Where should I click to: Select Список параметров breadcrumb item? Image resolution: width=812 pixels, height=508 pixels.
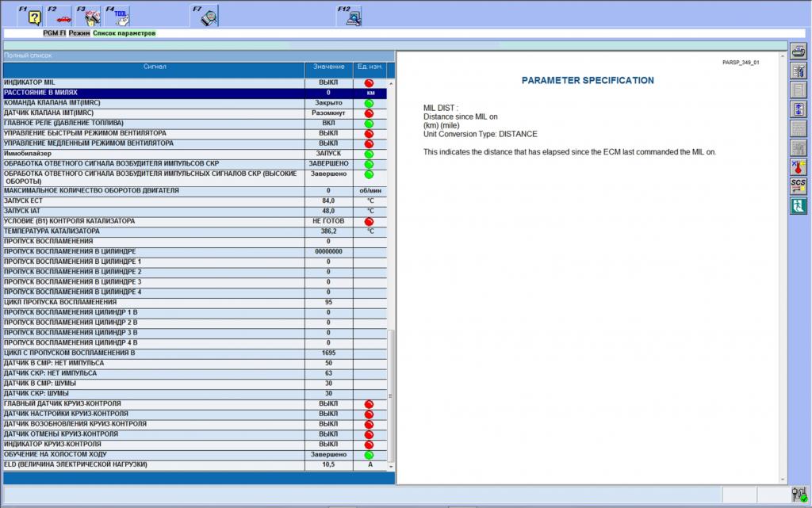[124, 33]
